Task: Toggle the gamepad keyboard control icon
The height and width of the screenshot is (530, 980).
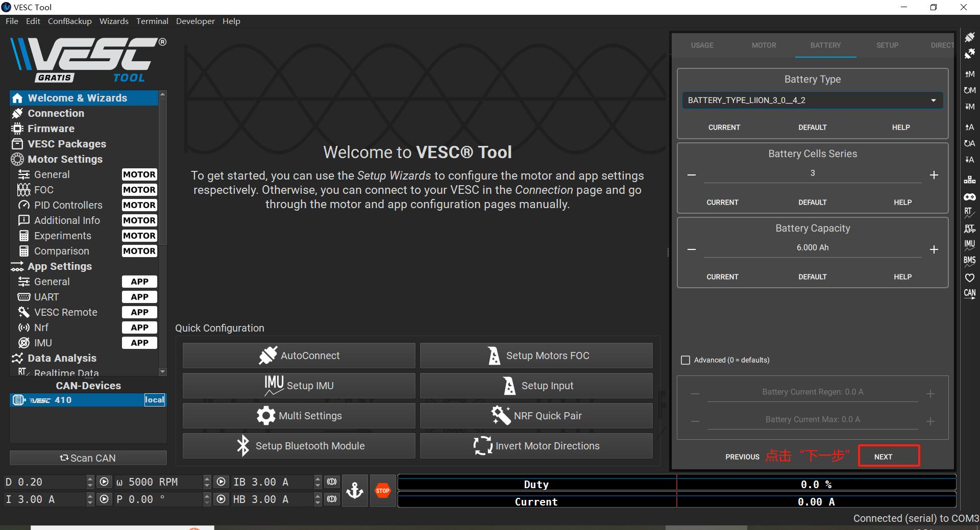Action: click(969, 196)
